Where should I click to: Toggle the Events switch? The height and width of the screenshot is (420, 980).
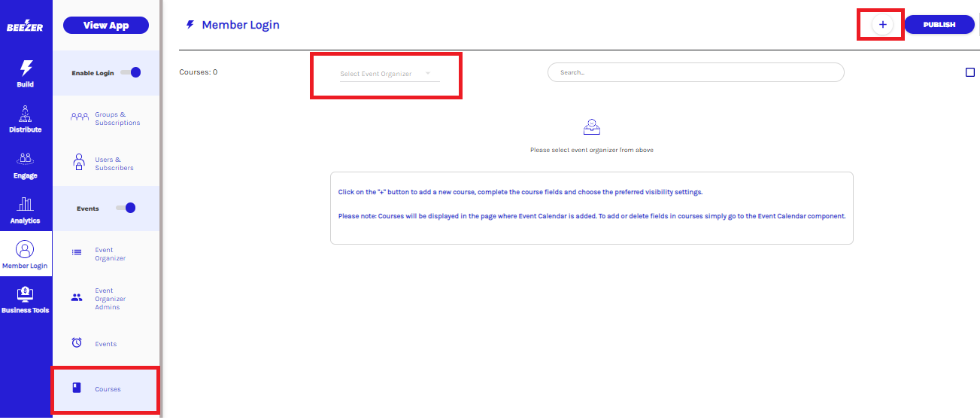126,208
